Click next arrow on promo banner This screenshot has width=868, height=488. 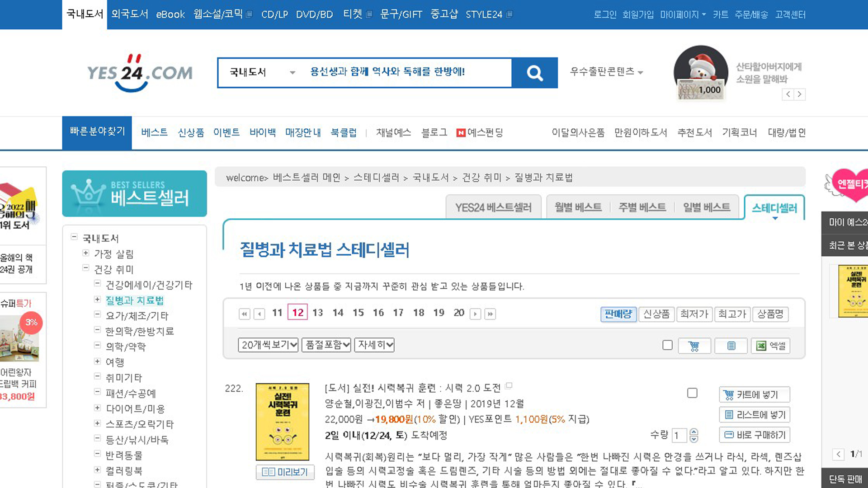799,94
